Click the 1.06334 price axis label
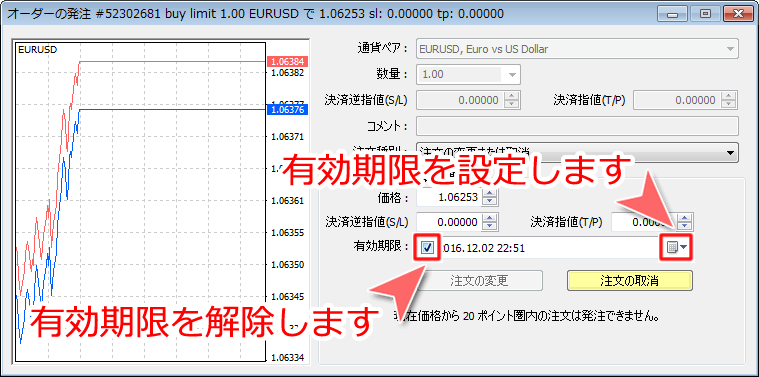This screenshot has width=759, height=377. tap(288, 358)
